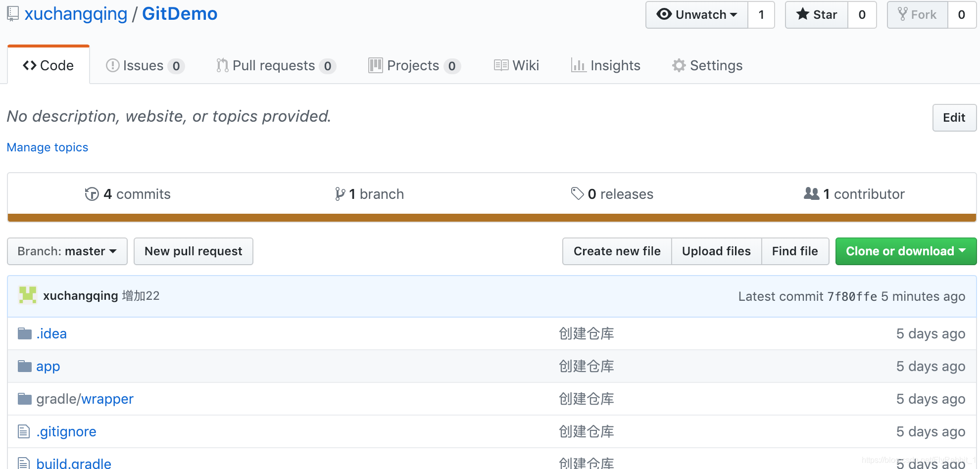Viewport: 980px width, 469px height.
Task: Open the Pull requests tab
Action: pyautogui.click(x=276, y=65)
